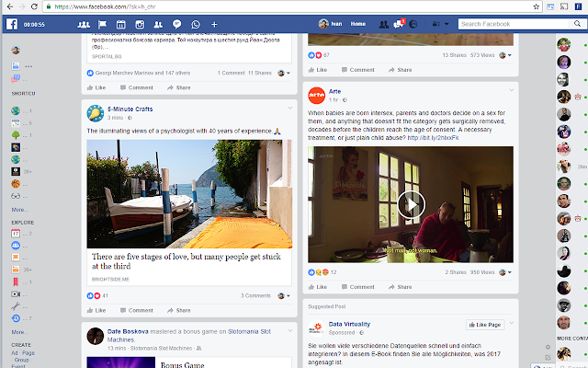Click the Data Virtuality page logo
The width and height of the screenshot is (588, 368).
[x=316, y=328]
